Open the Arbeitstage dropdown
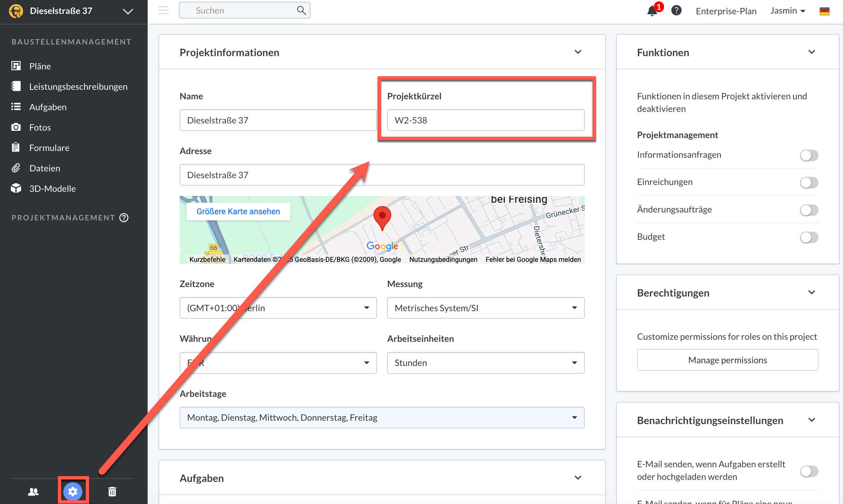Viewport: 843px width, 504px height. 382,418
